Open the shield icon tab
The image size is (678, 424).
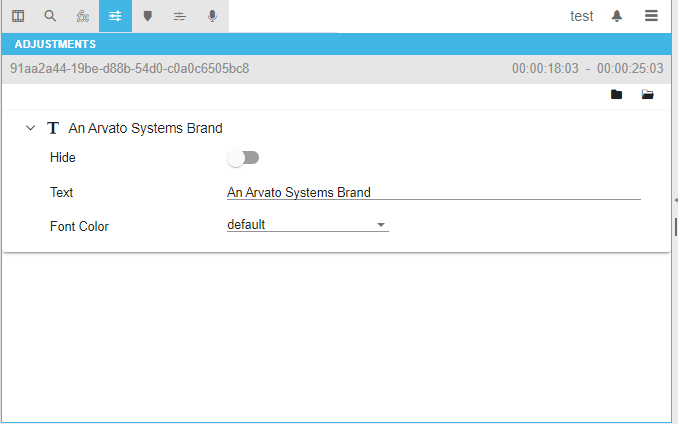click(147, 16)
